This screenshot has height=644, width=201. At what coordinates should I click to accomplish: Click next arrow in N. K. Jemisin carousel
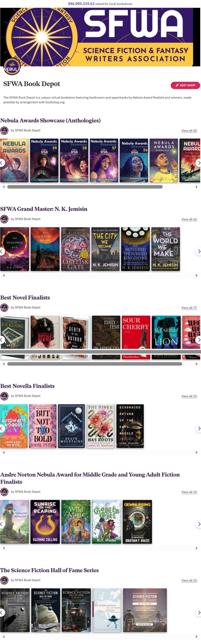point(198,251)
